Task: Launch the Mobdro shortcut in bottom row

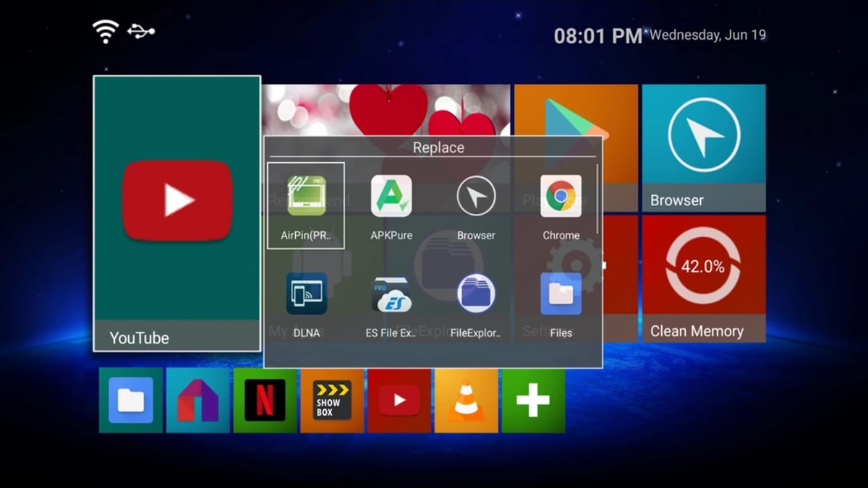Action: click(x=198, y=401)
